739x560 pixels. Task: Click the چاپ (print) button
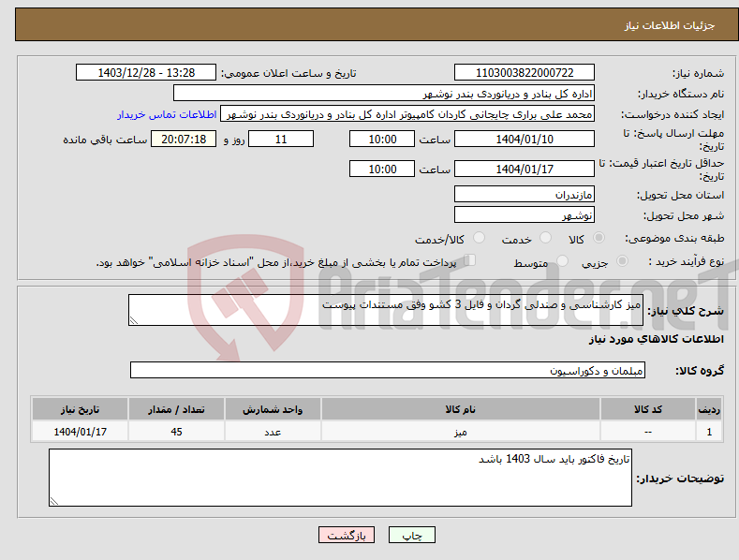pyautogui.click(x=412, y=535)
